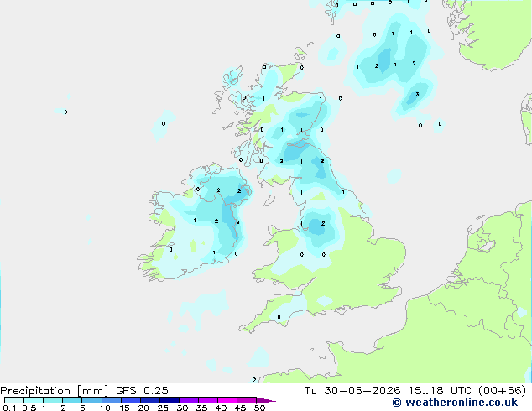532x411 pixels.
Task: Click the '0.1' legend scale number
Action: [9, 408]
